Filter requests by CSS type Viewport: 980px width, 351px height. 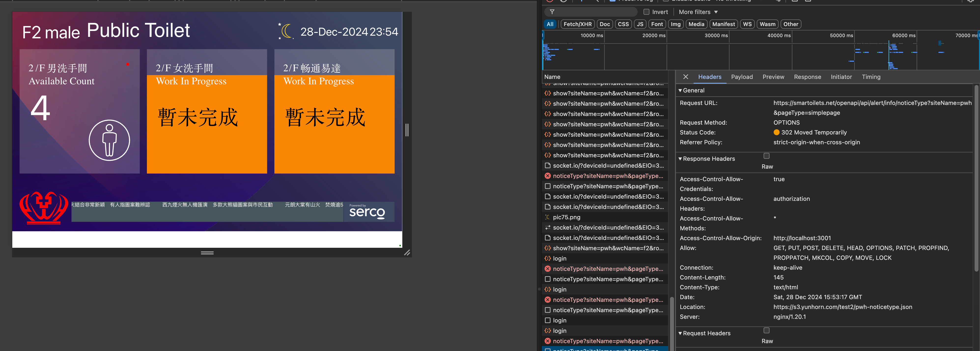tap(623, 24)
